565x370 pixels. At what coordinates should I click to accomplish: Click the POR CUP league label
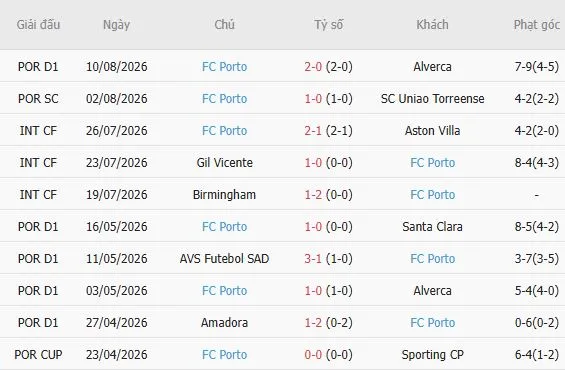point(38,355)
